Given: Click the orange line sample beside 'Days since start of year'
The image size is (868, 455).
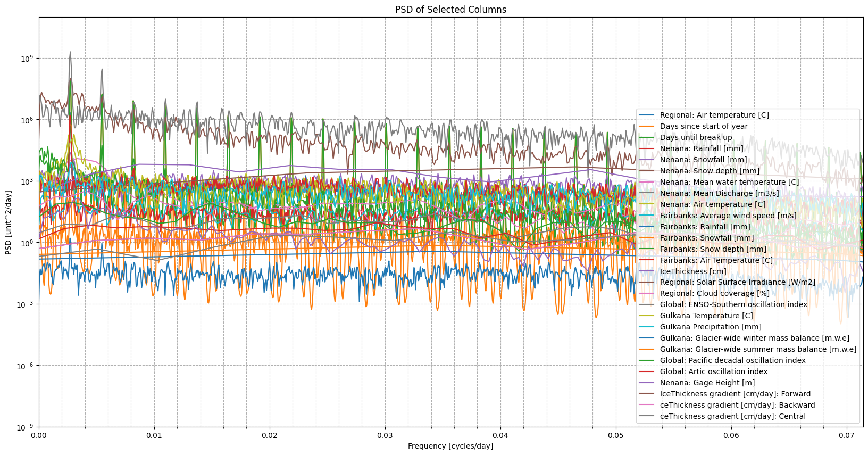Looking at the screenshot, I should pyautogui.click(x=647, y=126).
